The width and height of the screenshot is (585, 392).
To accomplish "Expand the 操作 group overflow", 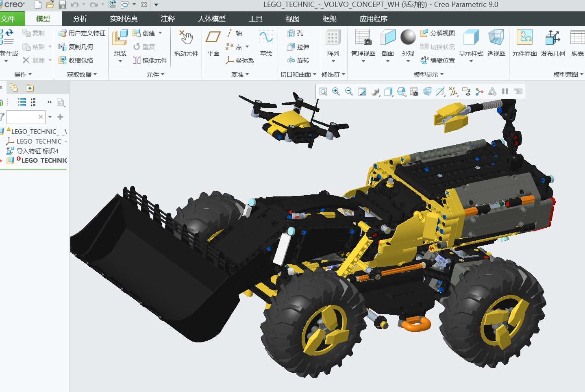I will pos(23,74).
